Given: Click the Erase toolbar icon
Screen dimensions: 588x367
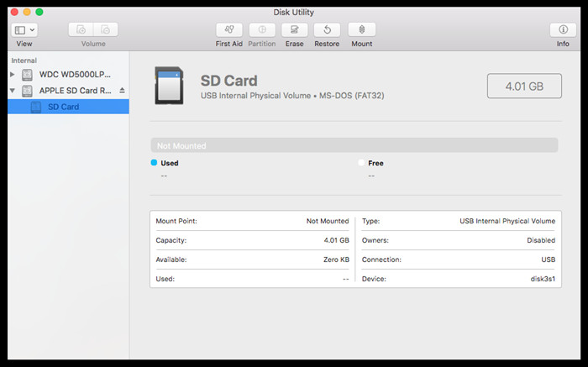Looking at the screenshot, I should point(294,29).
